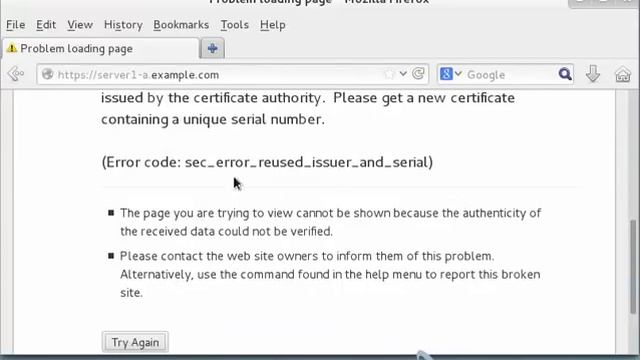The height and width of the screenshot is (360, 640).
Task: Open the File menu
Action: [16, 25]
